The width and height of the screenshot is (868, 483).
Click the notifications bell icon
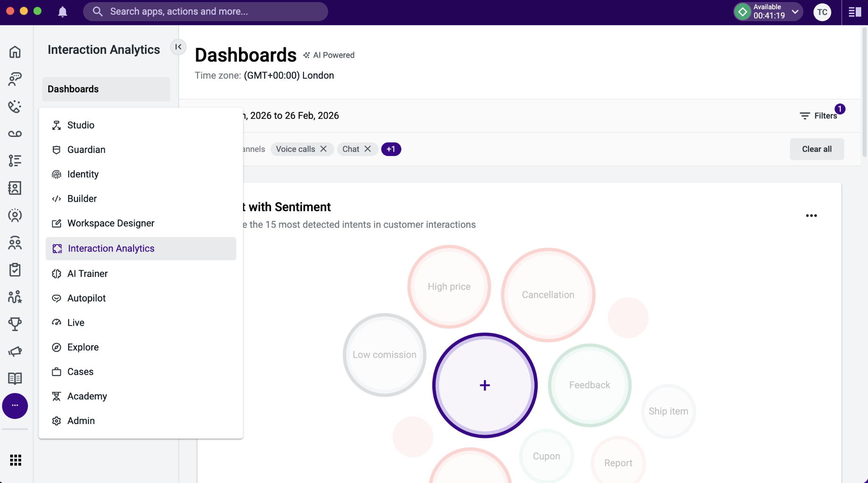[63, 12]
